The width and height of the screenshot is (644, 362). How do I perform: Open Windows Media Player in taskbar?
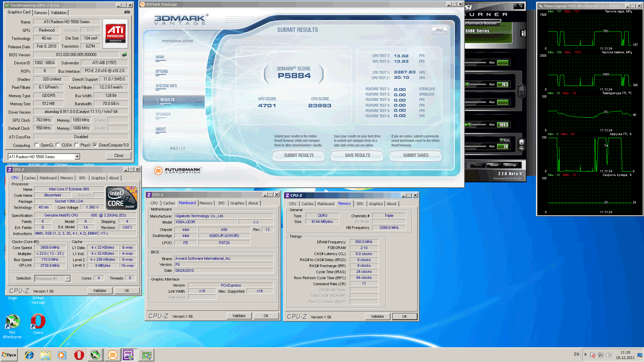pyautogui.click(x=62, y=355)
